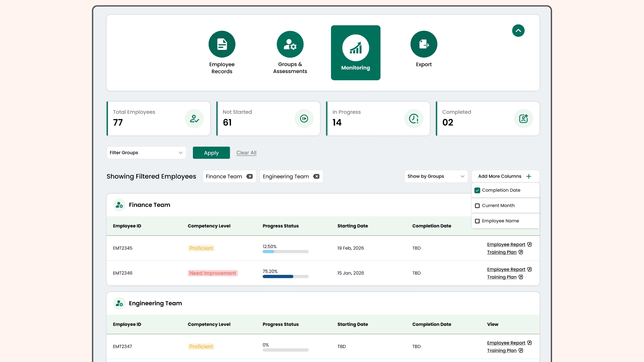The image size is (644, 362).
Task: Click the Not Started play icon
Action: click(x=304, y=119)
